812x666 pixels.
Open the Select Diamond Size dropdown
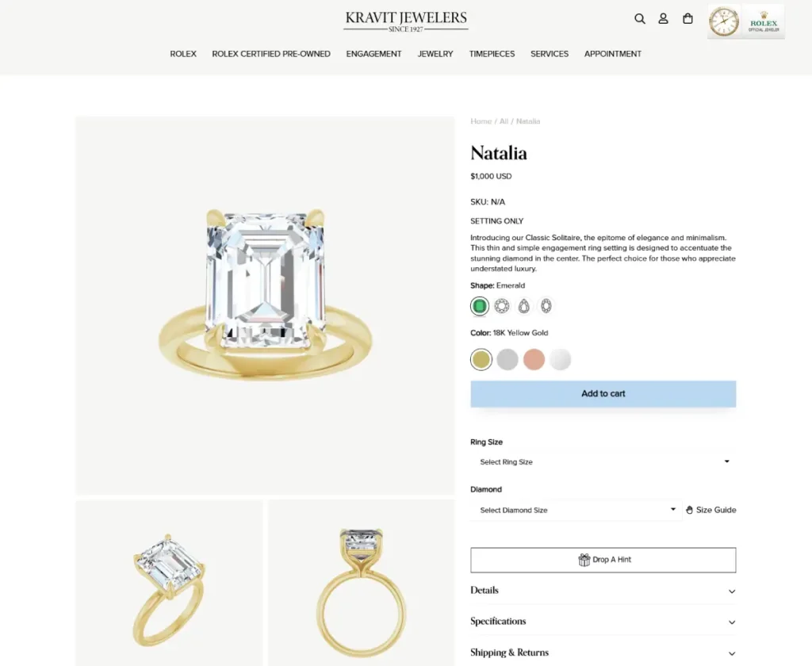(576, 510)
